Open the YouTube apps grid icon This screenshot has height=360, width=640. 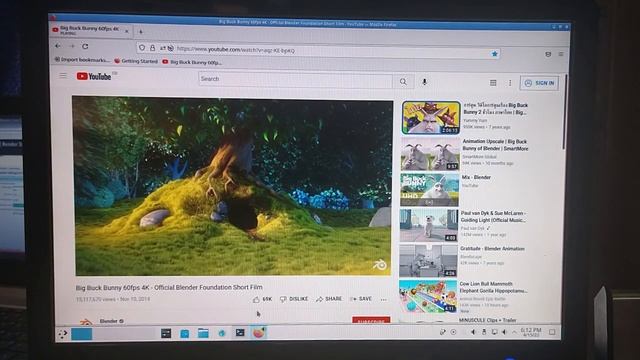(x=493, y=83)
